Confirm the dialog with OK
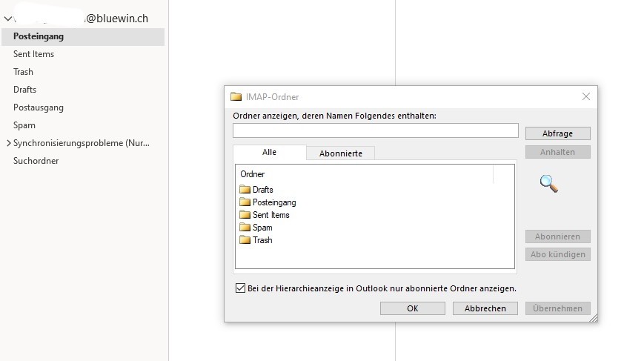Viewport: 644px width, 361px height. click(412, 308)
